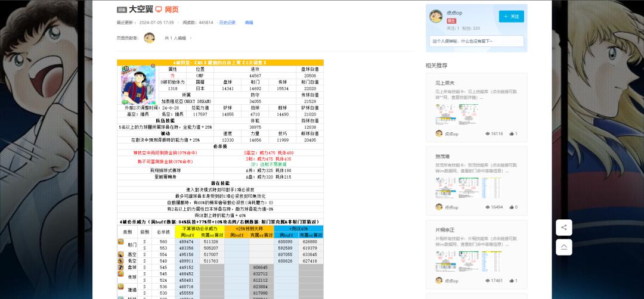Image resolution: width=644 pixels, height=299 pixels.
Task: Click the eye views icon beside 16116
Action: [488, 133]
